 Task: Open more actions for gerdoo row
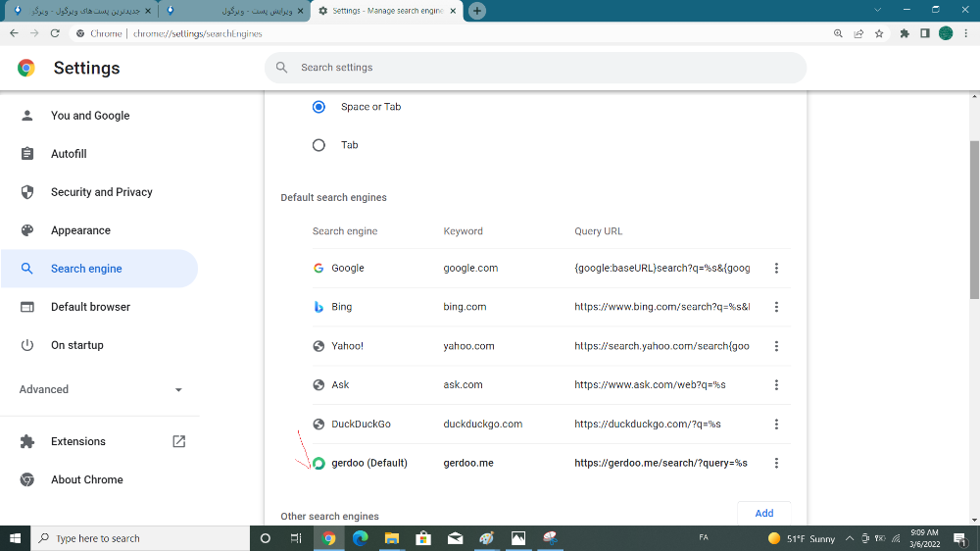[x=776, y=463]
